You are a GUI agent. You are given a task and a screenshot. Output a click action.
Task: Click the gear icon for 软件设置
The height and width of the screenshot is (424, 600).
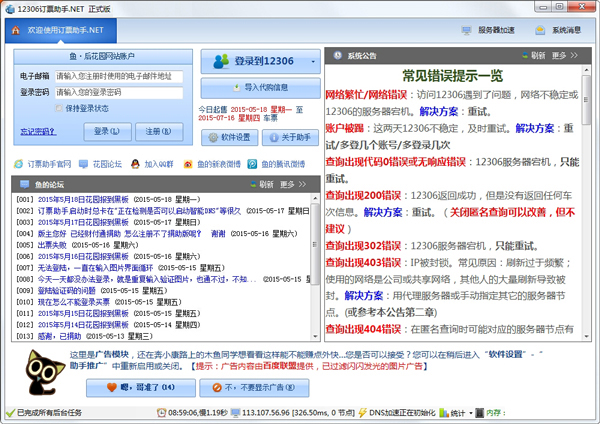[x=213, y=137]
